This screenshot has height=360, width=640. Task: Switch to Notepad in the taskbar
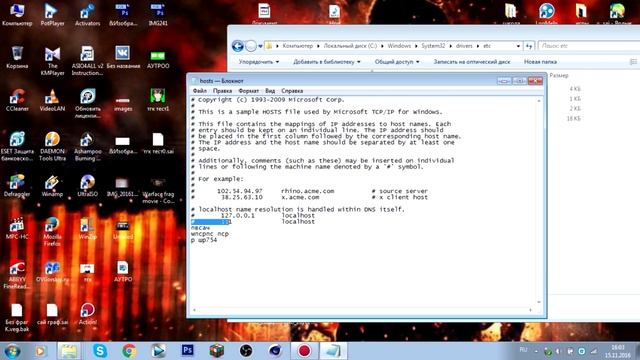tap(333, 351)
